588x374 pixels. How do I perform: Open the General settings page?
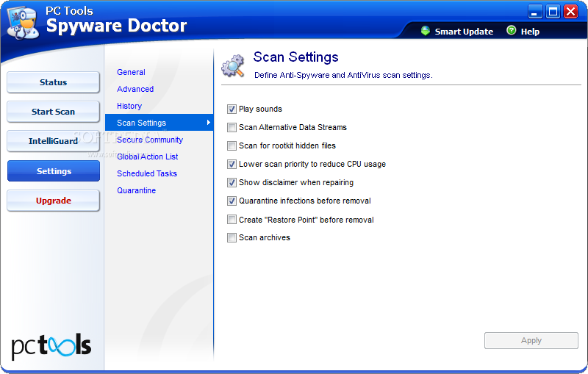(131, 72)
